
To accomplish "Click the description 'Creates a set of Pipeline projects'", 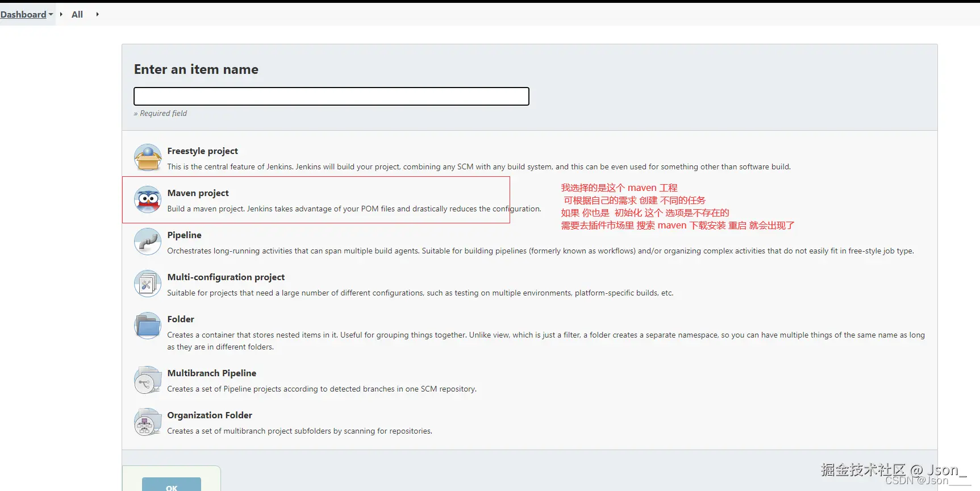I will pos(322,389).
